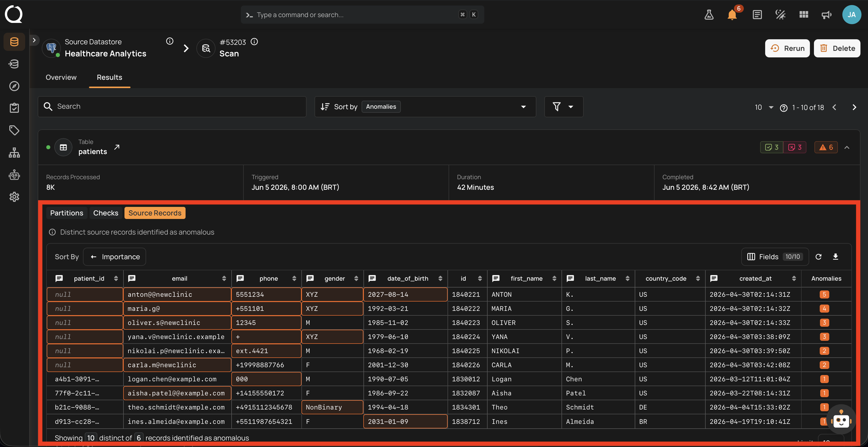Open the settings gear in the sidebar
The height and width of the screenshot is (447, 868).
pyautogui.click(x=14, y=197)
